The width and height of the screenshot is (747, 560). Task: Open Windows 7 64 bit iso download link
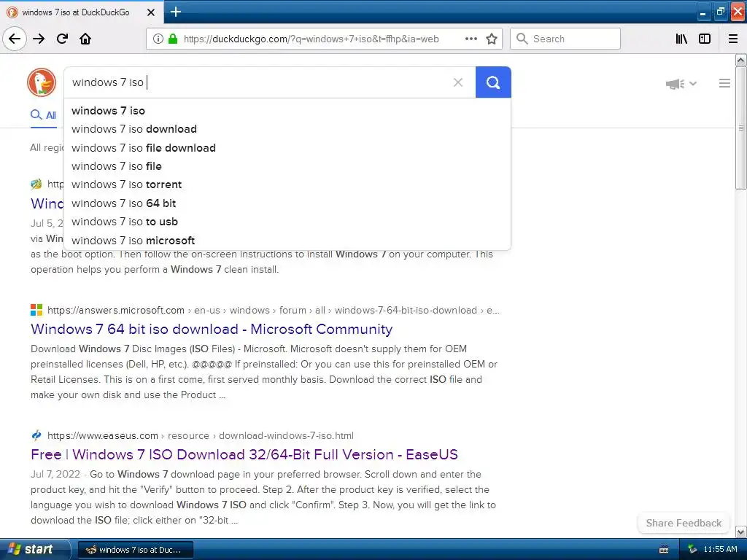212,329
